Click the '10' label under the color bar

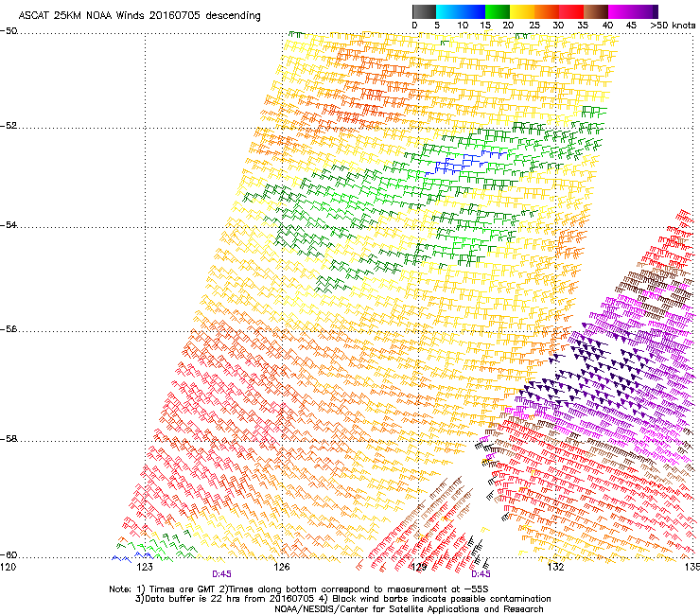[463, 26]
